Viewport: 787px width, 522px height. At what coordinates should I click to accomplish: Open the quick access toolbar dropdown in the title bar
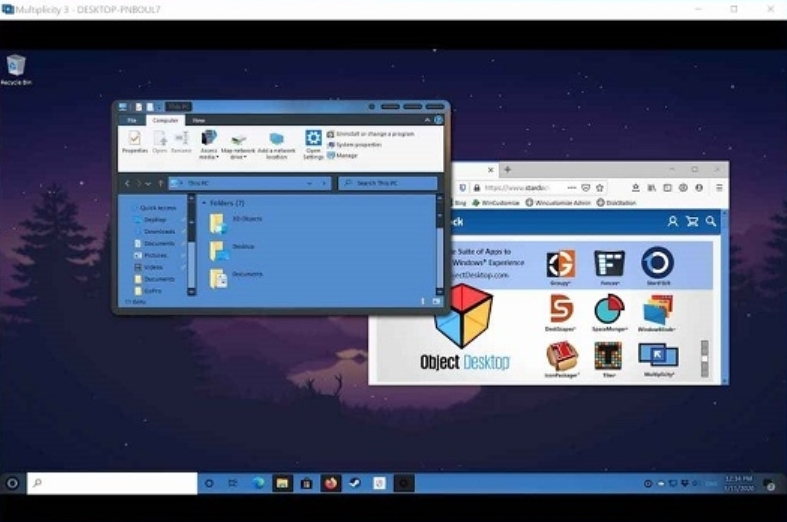tap(159, 107)
